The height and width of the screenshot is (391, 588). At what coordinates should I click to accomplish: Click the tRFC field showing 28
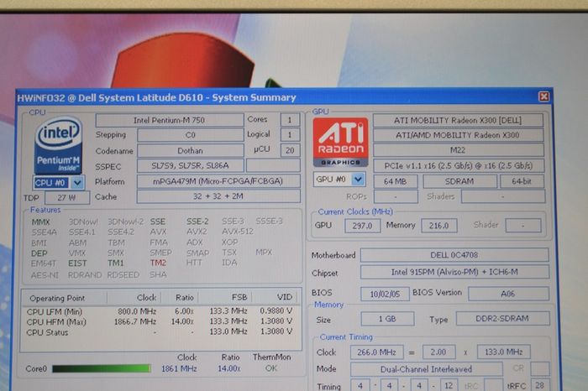540,385
